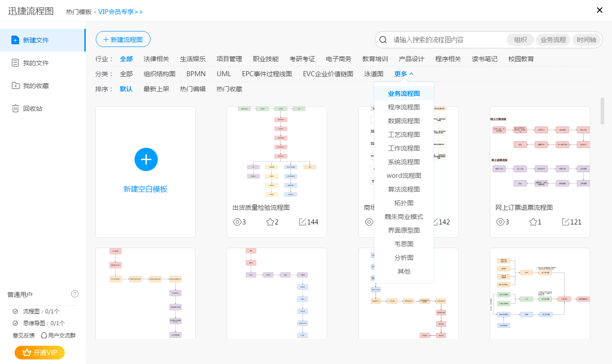612x364 pixels.
Task: Click the vertical scrollbar thumb
Action: tap(602, 110)
